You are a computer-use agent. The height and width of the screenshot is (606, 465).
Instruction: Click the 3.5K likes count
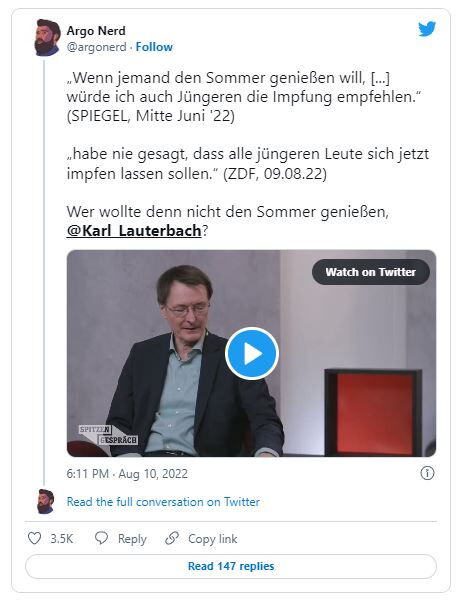(x=61, y=538)
